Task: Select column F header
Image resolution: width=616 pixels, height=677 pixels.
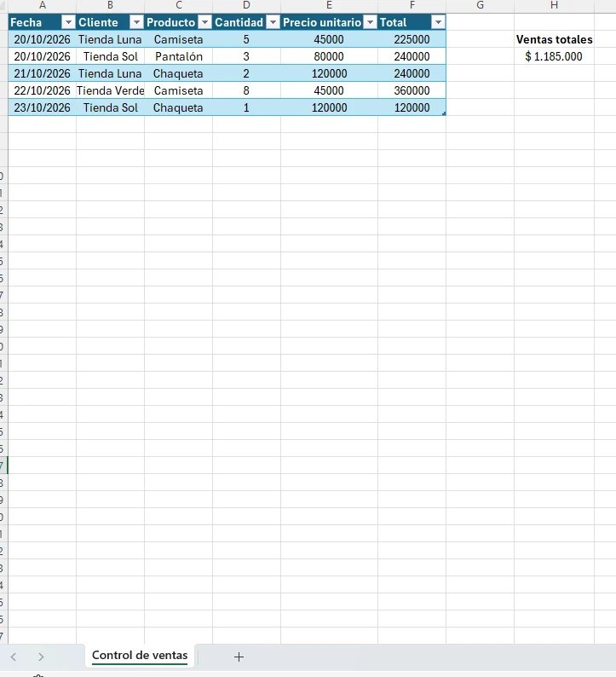Action: [x=412, y=5]
